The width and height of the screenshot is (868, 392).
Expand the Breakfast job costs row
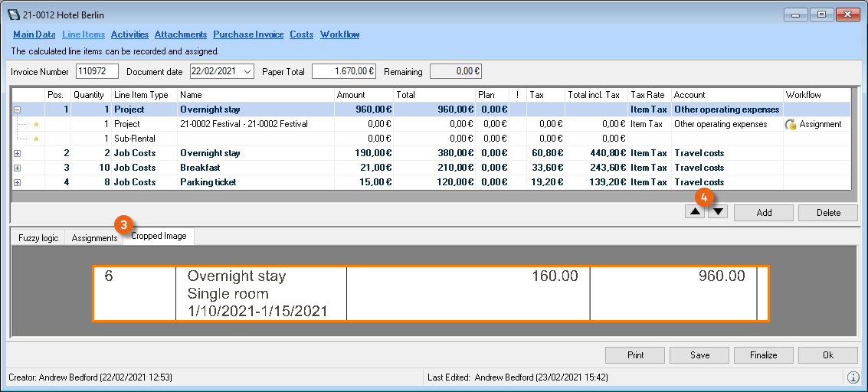[x=17, y=168]
